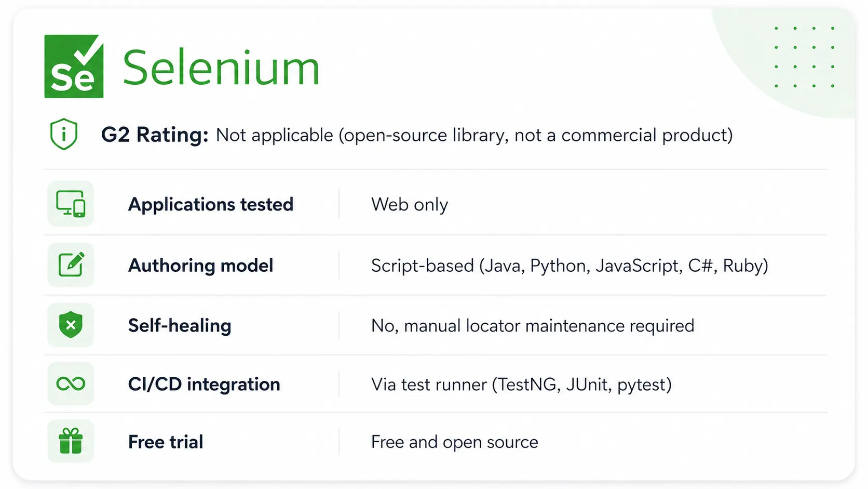
Task: Click the Selenium Se logo icon
Action: click(x=74, y=66)
